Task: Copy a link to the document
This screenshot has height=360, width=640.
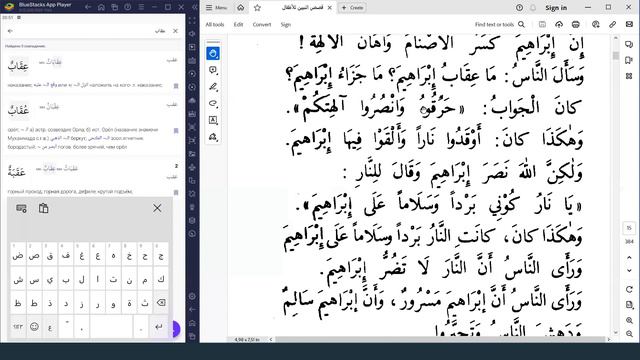Action: (612, 24)
